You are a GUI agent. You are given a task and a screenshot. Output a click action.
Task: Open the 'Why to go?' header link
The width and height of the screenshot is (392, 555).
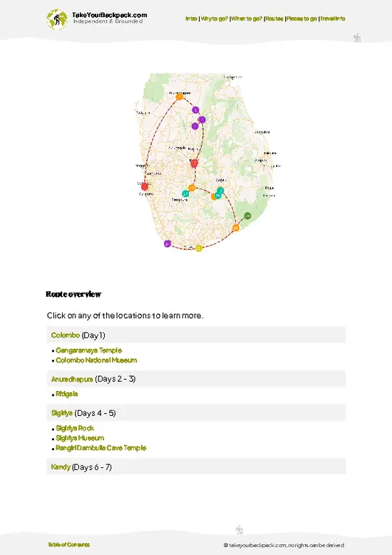click(x=214, y=19)
